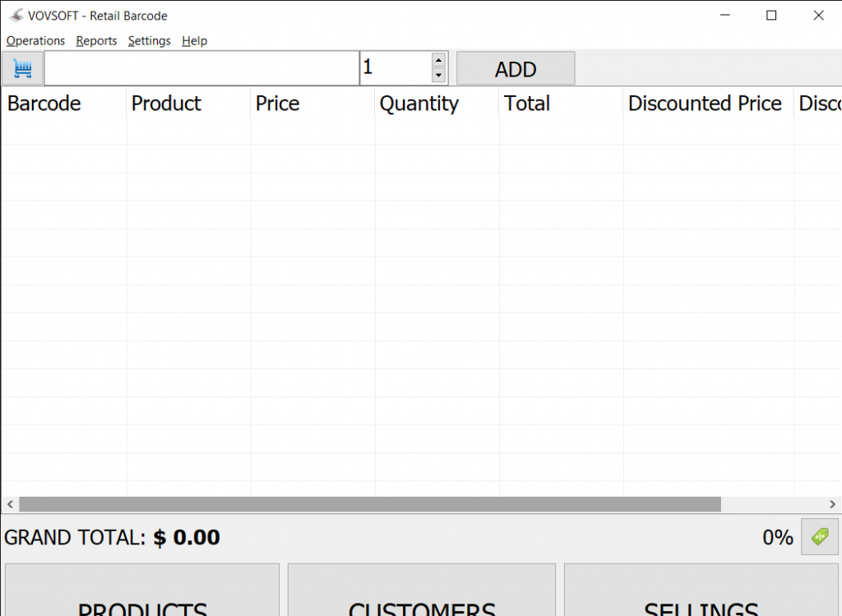The height and width of the screenshot is (616, 842).
Task: Open the Help menu
Action: 194,41
